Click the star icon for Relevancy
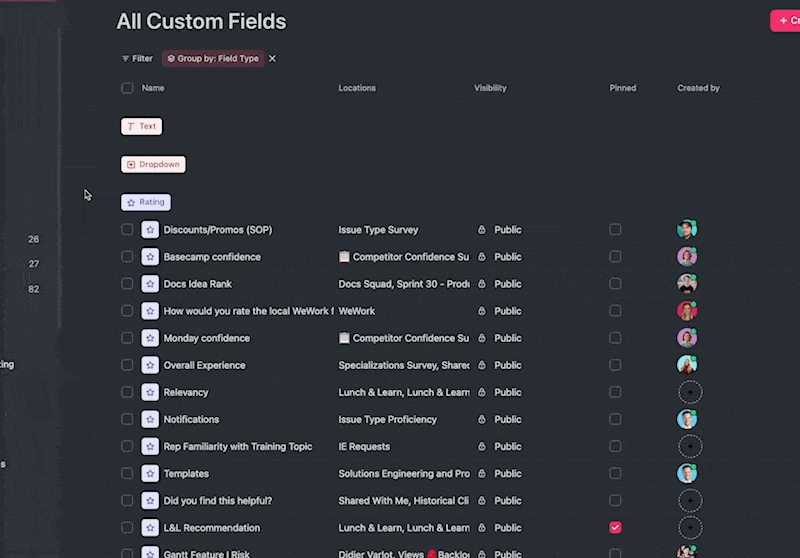Screen dimensions: 800x558 click(150, 392)
